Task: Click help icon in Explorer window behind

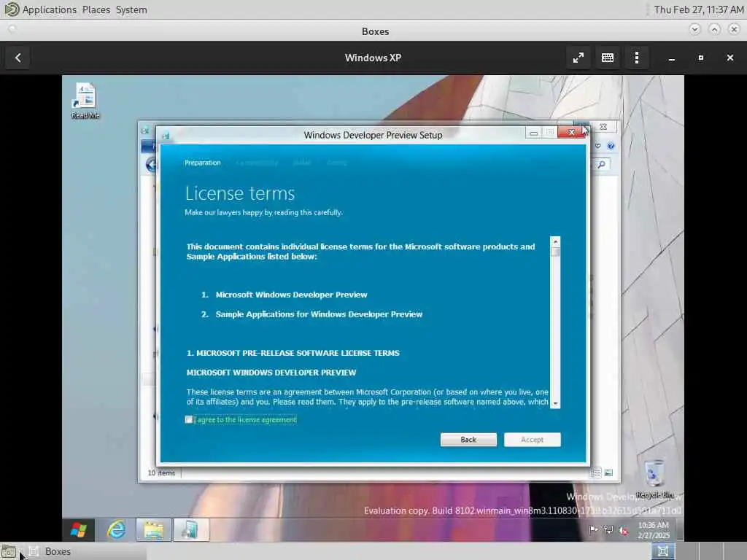Action: [x=611, y=146]
